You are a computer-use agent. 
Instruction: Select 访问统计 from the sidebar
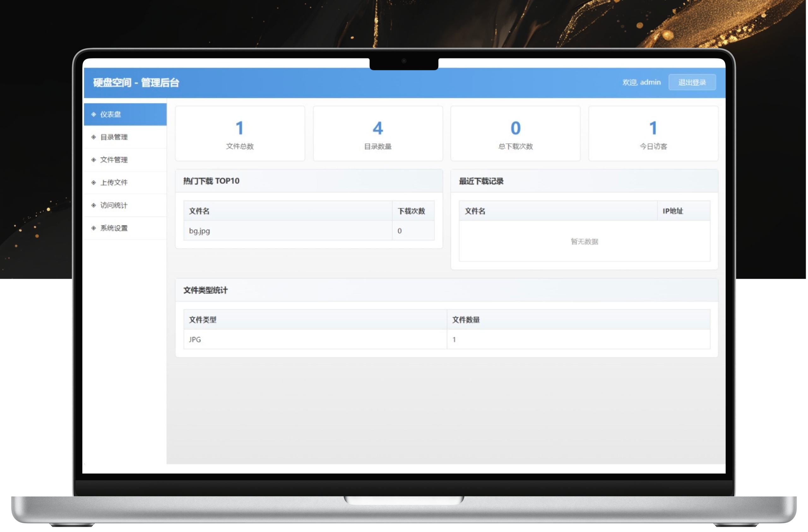tap(114, 205)
